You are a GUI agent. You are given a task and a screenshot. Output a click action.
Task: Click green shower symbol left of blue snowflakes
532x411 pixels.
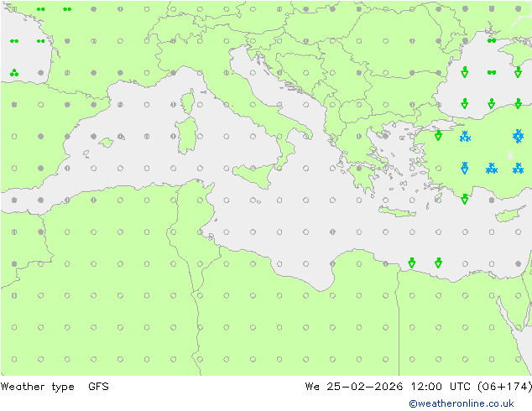(438, 135)
